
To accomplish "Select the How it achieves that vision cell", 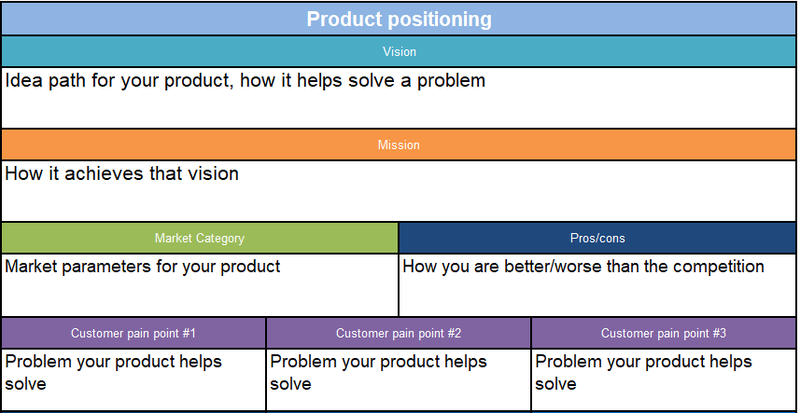I will pos(398,191).
